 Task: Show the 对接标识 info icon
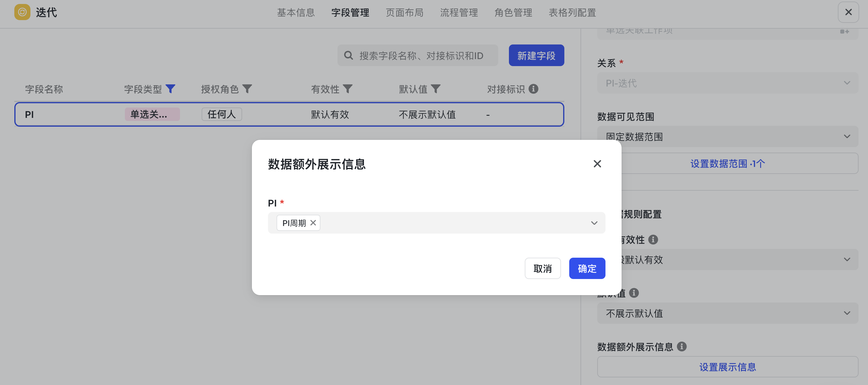533,89
